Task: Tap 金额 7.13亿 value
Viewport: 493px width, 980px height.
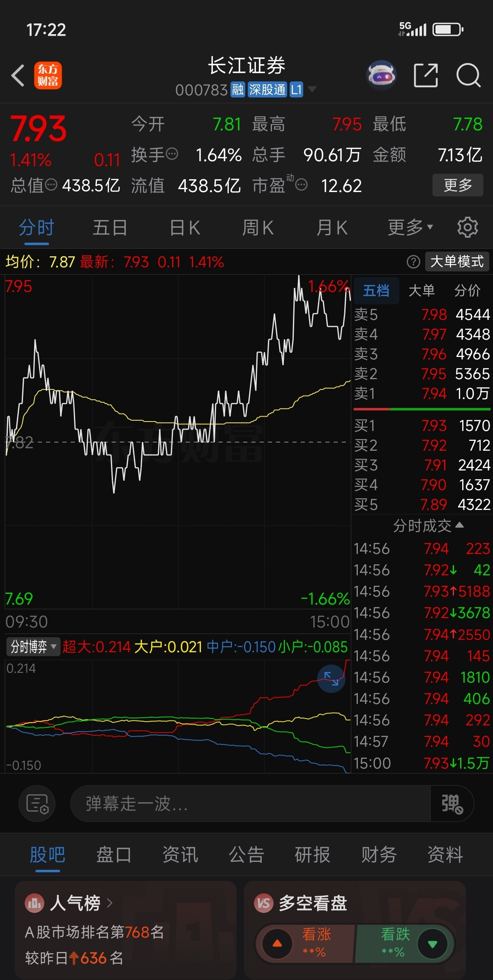Action: [x=460, y=155]
